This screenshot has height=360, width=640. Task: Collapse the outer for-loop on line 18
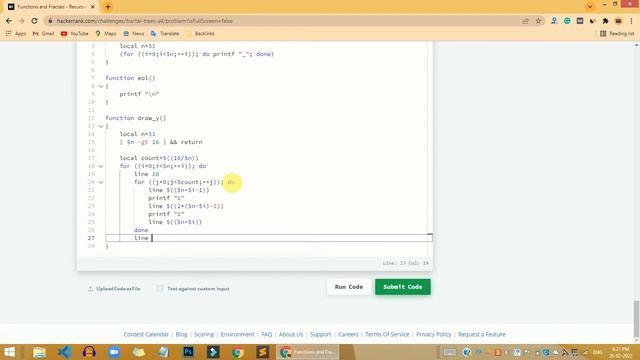[x=101, y=166]
